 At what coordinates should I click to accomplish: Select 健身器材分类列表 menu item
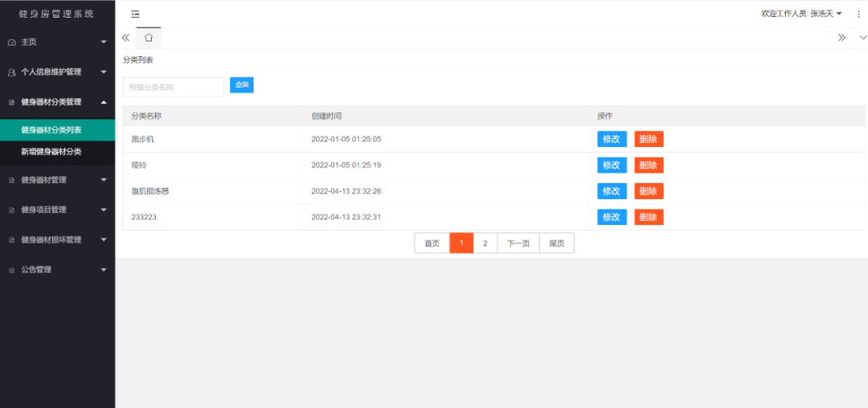click(51, 130)
